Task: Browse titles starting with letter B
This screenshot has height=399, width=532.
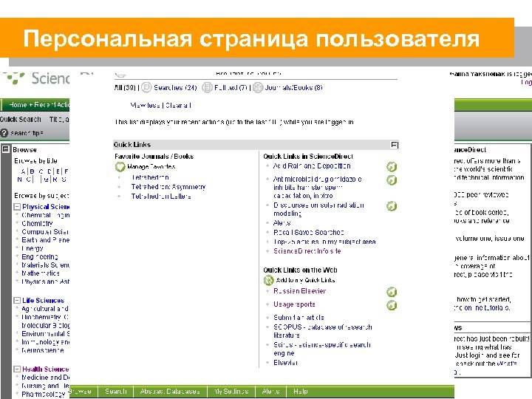Action: (x=32, y=171)
